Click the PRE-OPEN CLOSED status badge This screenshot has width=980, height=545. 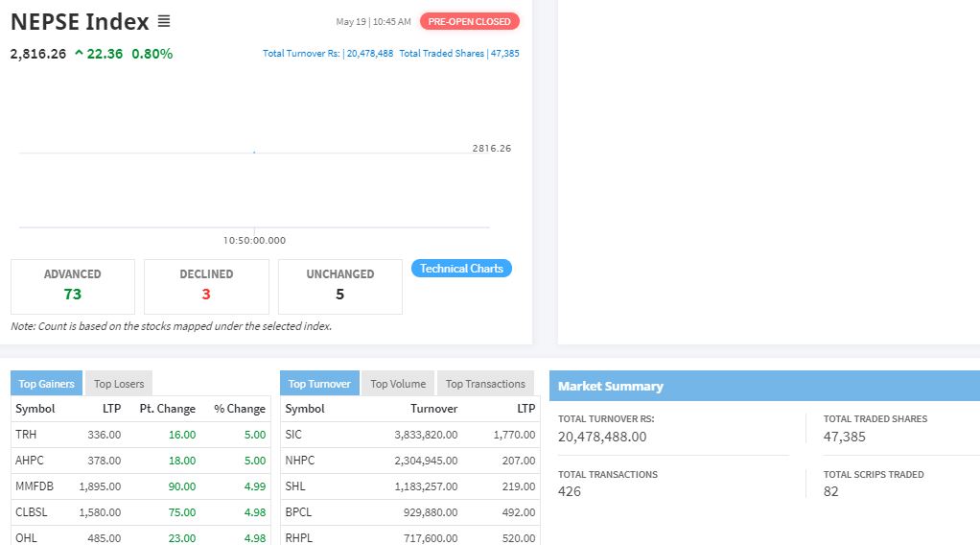(x=469, y=21)
